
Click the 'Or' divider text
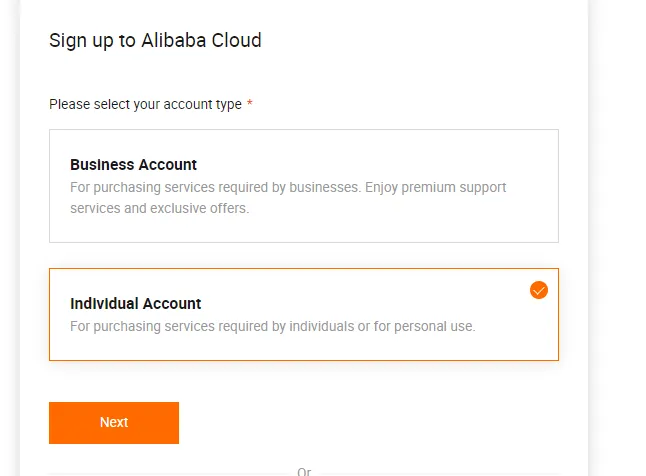pos(304,471)
